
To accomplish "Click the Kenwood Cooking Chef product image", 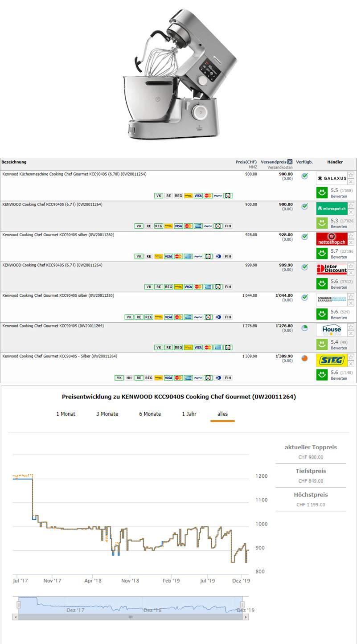I will click(x=178, y=74).
